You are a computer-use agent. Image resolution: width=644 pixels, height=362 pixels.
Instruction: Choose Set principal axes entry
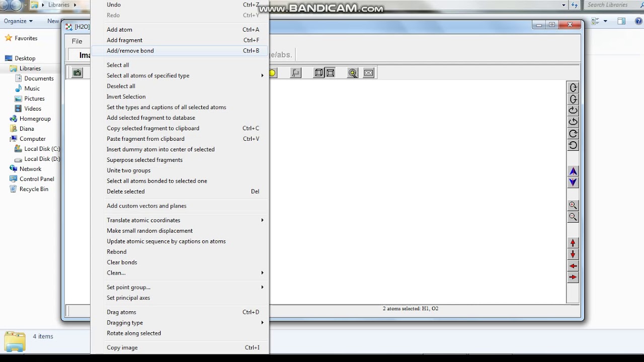tap(180, 298)
